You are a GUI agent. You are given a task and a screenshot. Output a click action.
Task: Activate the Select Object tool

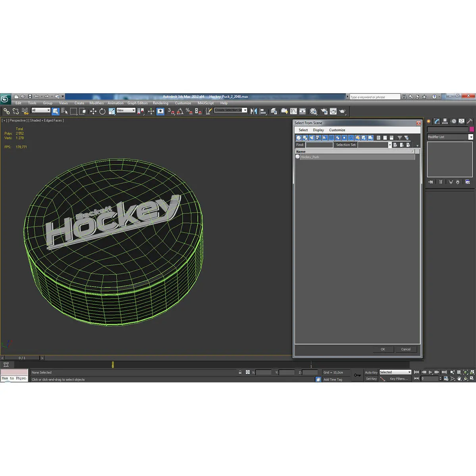(x=55, y=111)
